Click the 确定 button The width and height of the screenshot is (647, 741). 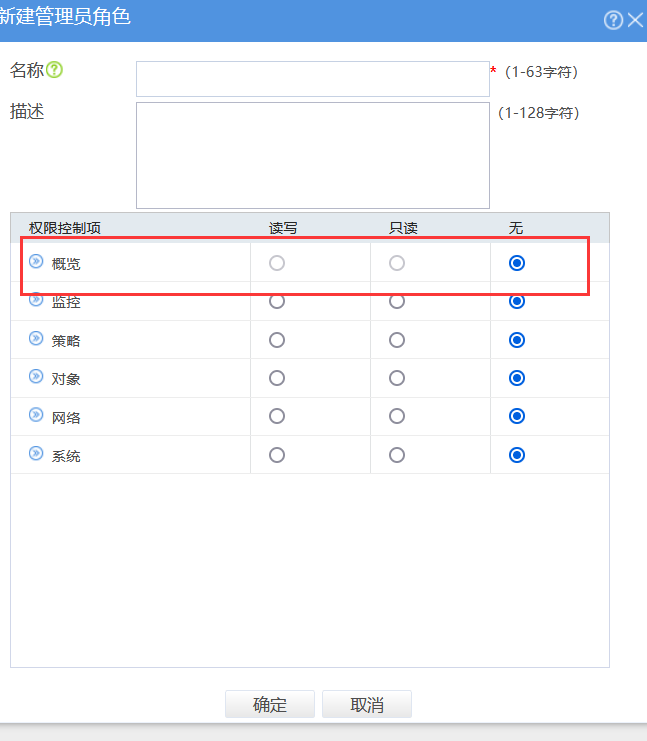click(270, 705)
